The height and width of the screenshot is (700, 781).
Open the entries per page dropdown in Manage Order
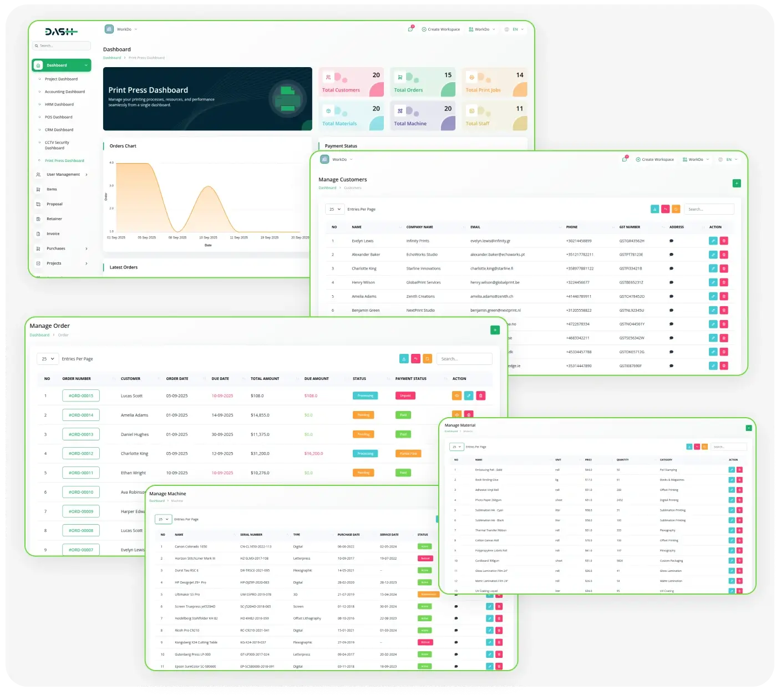[48, 359]
